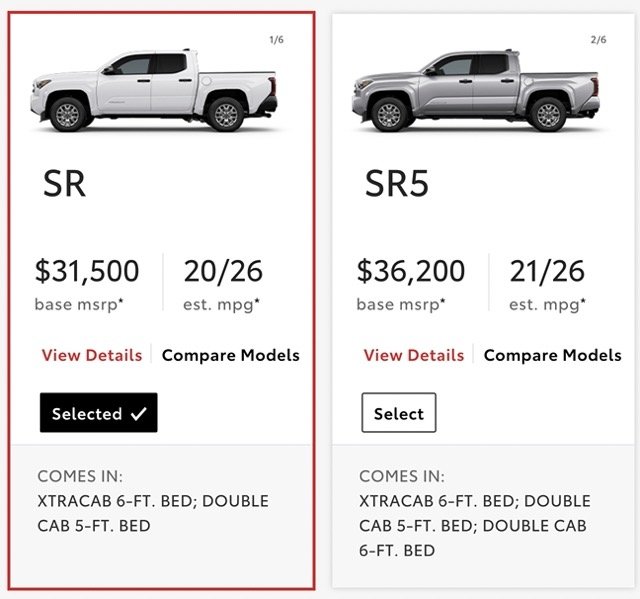The width and height of the screenshot is (640, 599).
Task: Click SR5 est. mpg disclaimer asterisk
Action: [x=583, y=301]
